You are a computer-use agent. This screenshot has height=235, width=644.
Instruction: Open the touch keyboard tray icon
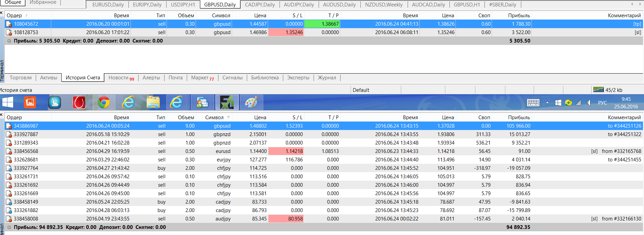(533, 103)
